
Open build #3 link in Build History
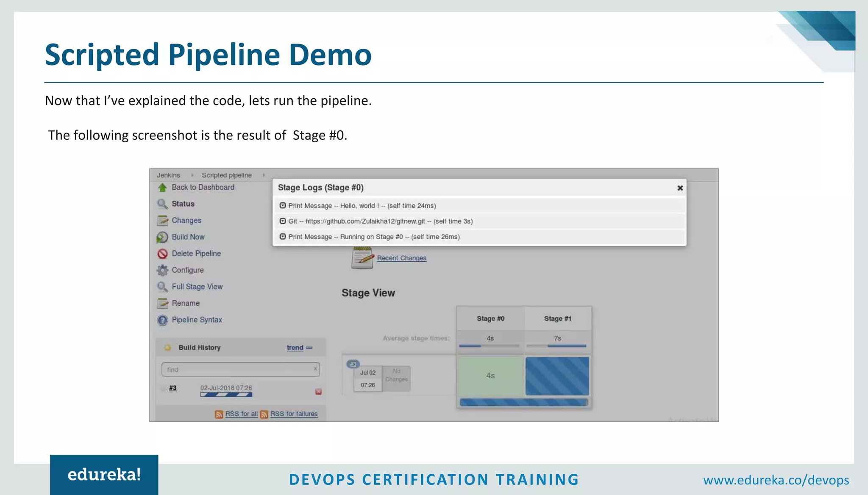(x=172, y=388)
